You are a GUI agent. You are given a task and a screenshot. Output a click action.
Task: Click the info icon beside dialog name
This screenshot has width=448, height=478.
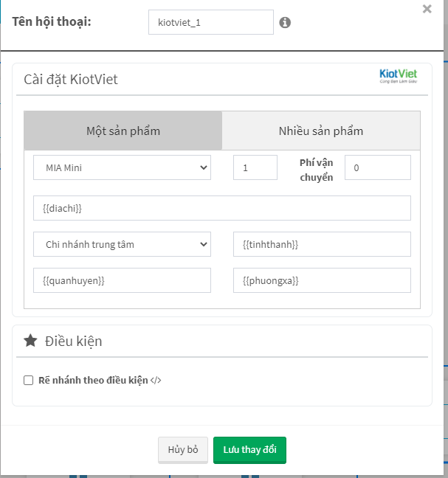(285, 22)
